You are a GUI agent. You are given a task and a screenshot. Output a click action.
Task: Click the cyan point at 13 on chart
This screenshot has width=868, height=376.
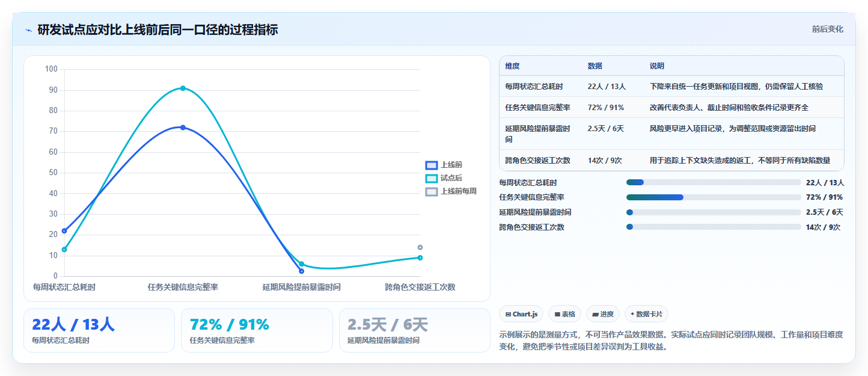[64, 250]
